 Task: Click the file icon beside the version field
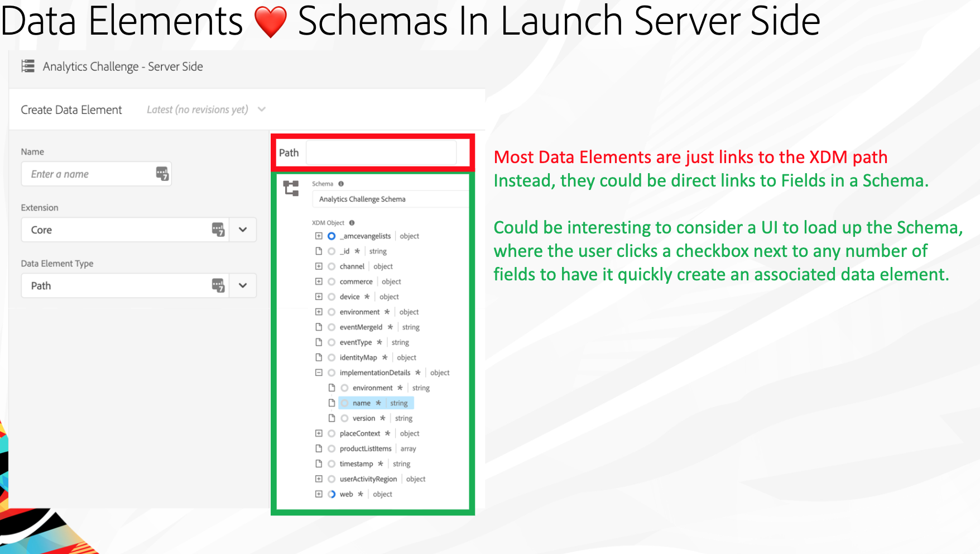click(x=332, y=418)
